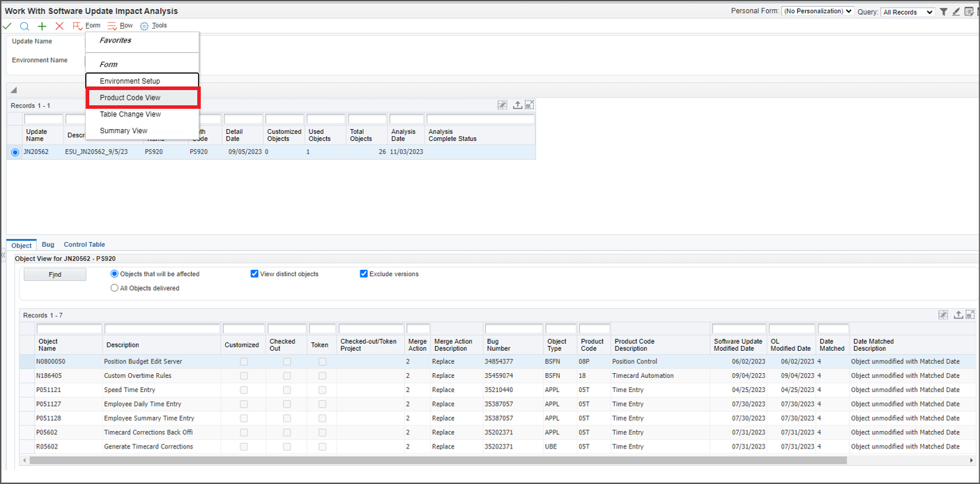Image resolution: width=980 pixels, height=484 pixels.
Task: Click the ESU_JN20562_9/5/23 description cell
Action: coord(103,151)
